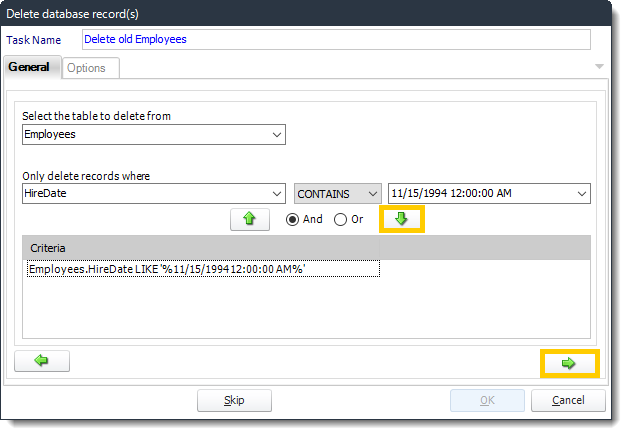
Task: Click the green right arrow next button
Action: tap(569, 363)
